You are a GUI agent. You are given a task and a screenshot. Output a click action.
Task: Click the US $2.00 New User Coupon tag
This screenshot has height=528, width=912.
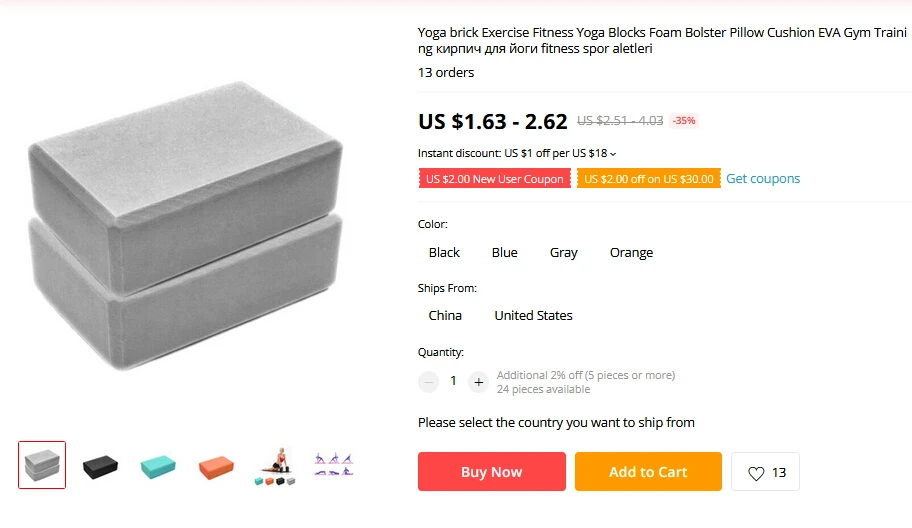point(494,179)
